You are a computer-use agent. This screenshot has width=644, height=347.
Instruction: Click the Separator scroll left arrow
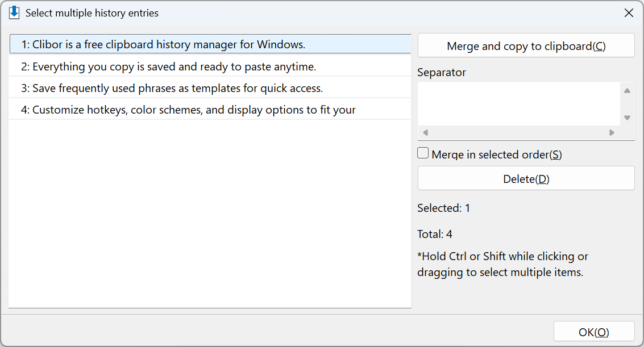[426, 132]
